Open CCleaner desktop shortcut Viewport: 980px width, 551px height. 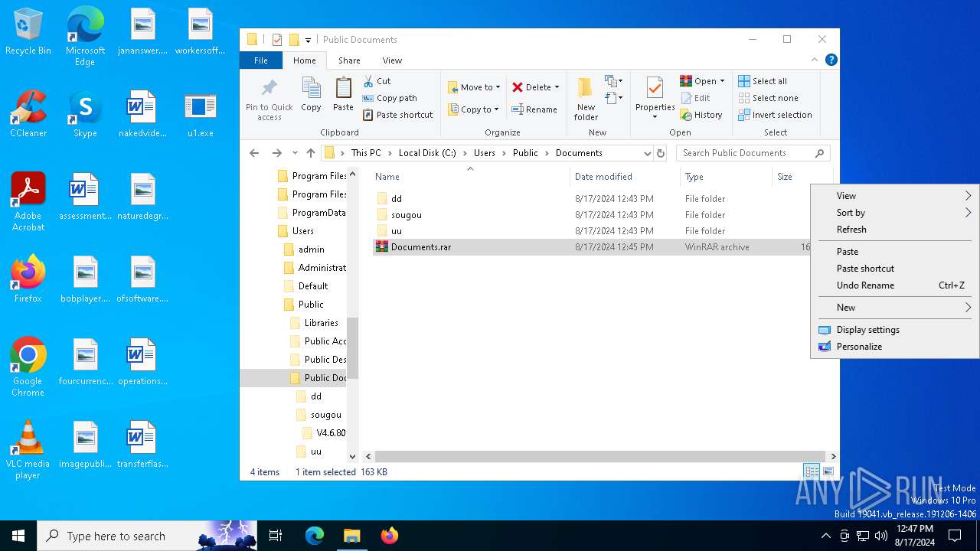[28, 115]
